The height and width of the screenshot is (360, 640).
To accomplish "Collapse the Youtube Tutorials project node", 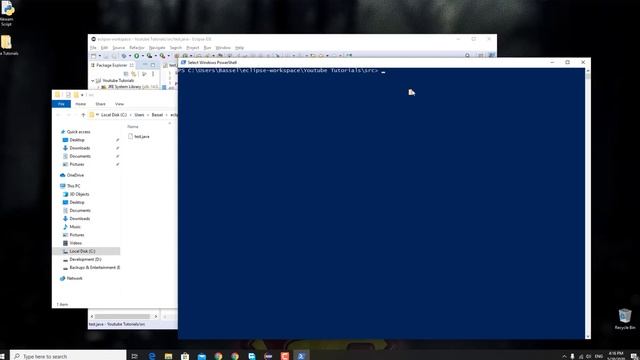I will [93, 80].
